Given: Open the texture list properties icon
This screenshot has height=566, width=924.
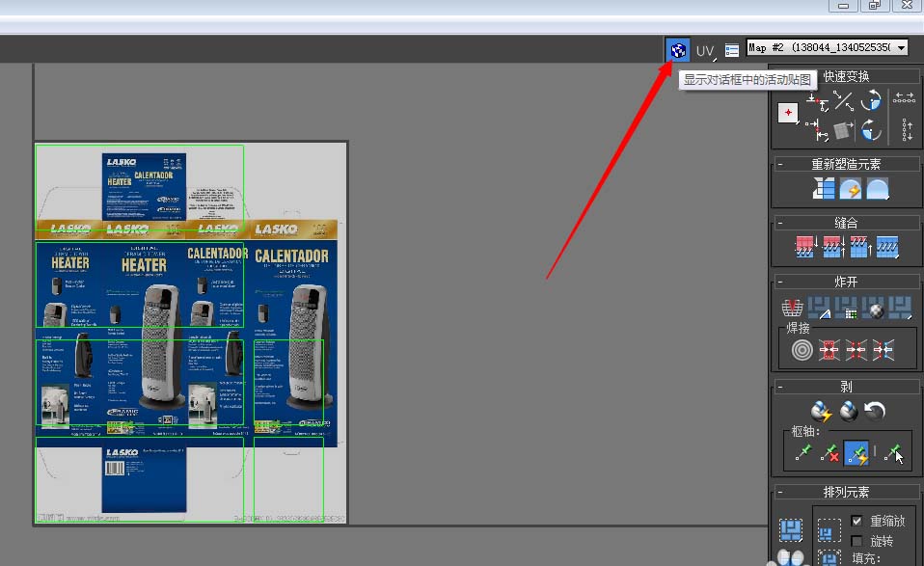Looking at the screenshot, I should point(732,51).
